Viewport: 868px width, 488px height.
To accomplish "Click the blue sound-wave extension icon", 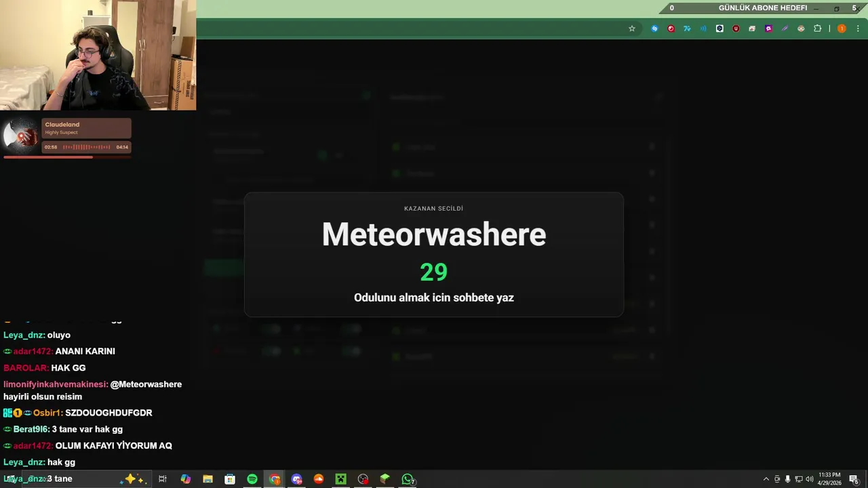I will tap(703, 28).
